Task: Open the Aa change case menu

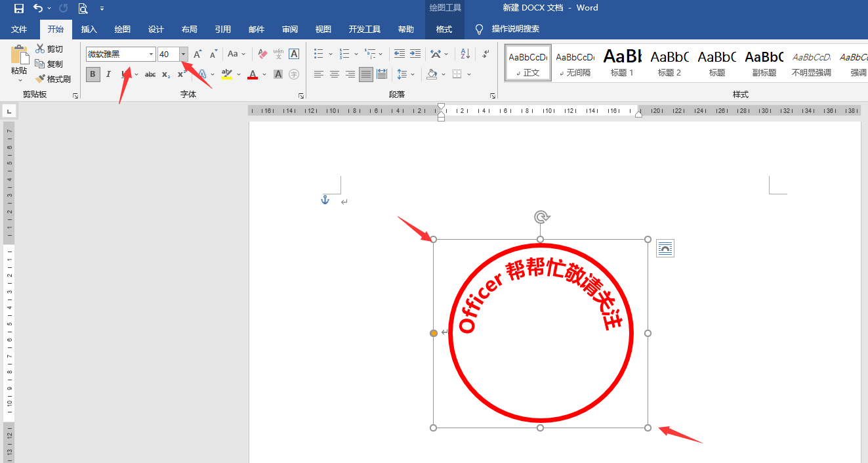Action: [236, 54]
